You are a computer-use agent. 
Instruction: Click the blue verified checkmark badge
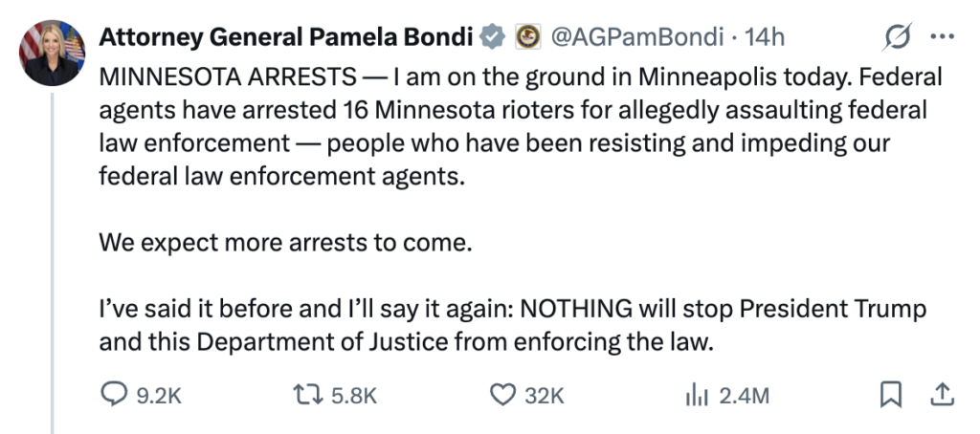pyautogui.click(x=493, y=37)
